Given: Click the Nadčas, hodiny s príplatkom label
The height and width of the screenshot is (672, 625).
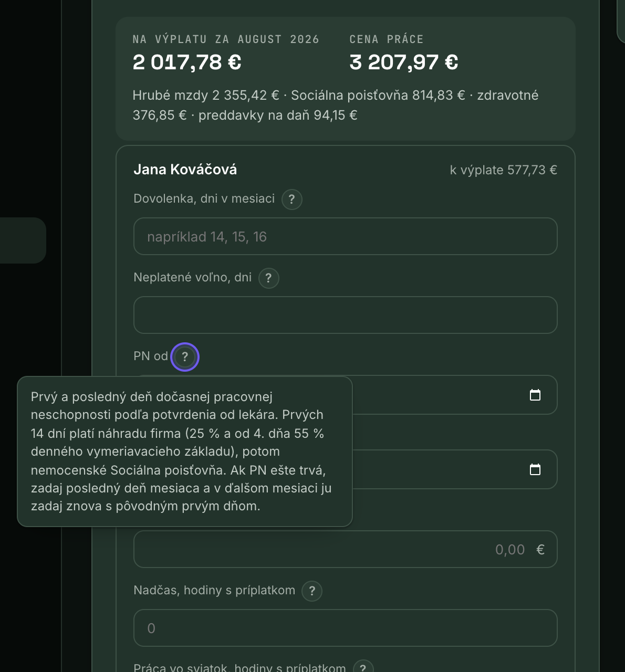Looking at the screenshot, I should (214, 591).
